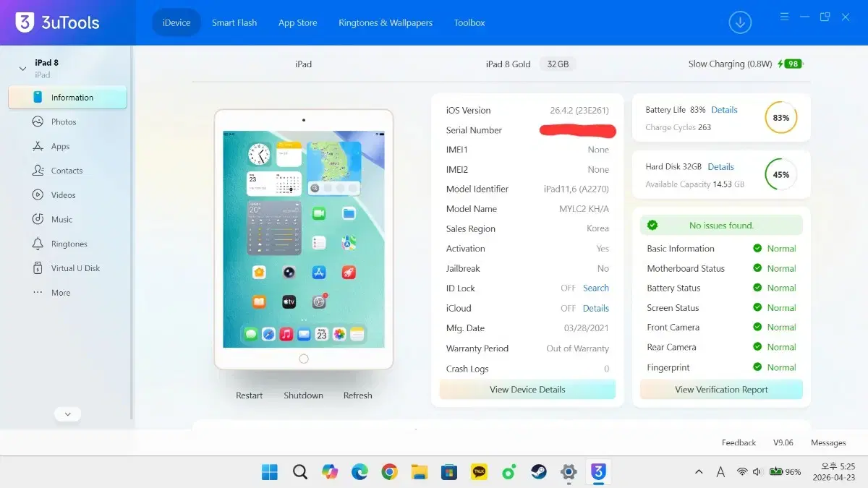Open Photos in the sidebar

(x=64, y=122)
